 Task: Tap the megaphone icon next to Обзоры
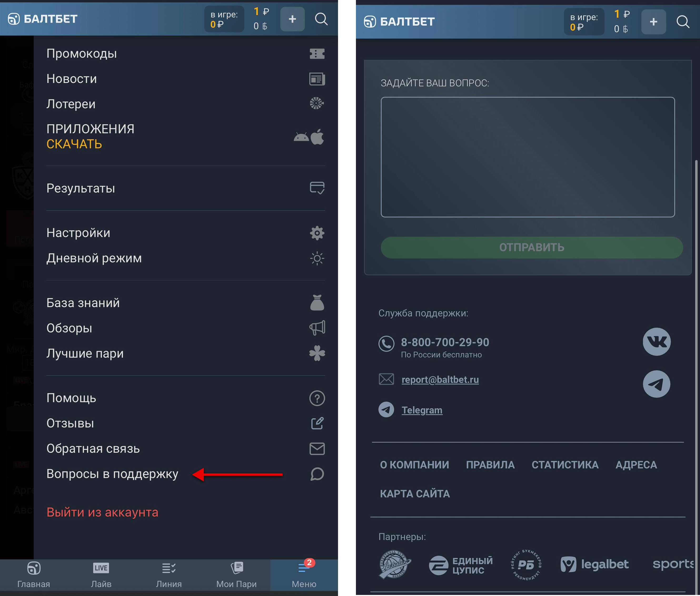pyautogui.click(x=317, y=328)
